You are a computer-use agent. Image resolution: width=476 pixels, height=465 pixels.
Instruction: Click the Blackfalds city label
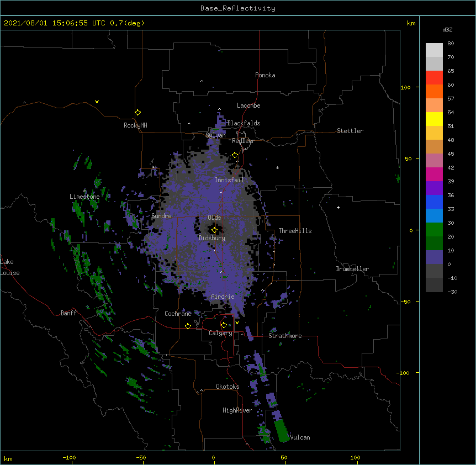pos(244,123)
